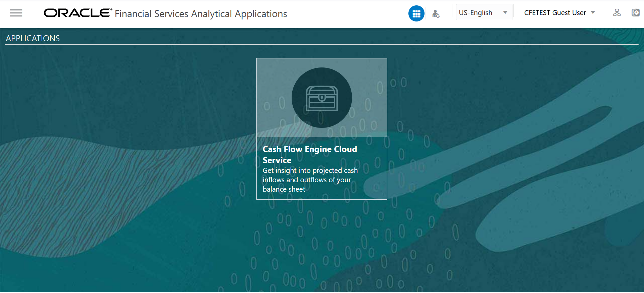Click the Oracle logo

[x=78, y=13]
